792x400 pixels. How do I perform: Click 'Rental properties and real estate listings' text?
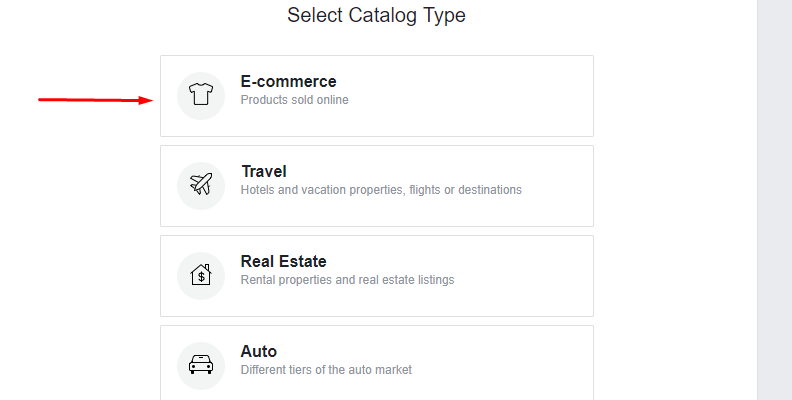point(348,280)
